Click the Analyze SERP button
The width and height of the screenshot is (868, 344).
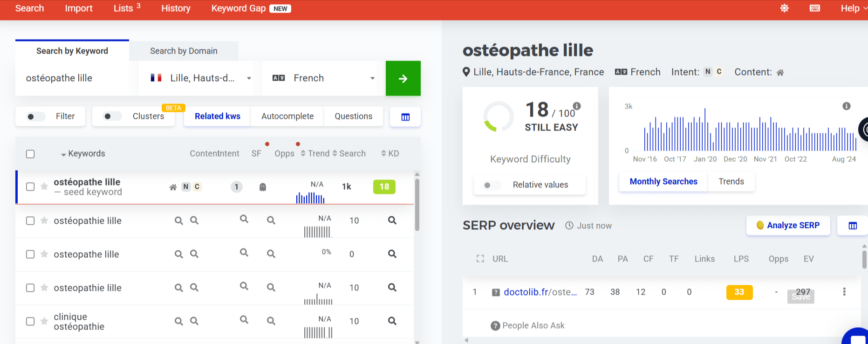[788, 226]
